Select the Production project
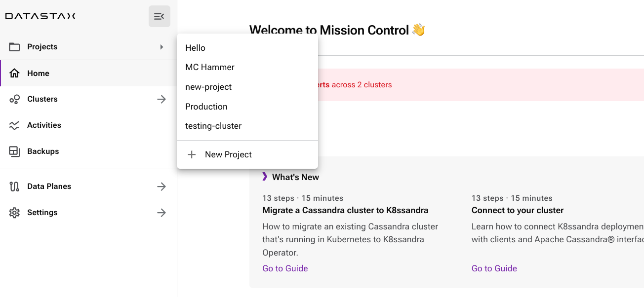This screenshot has height=297, width=644. (x=206, y=107)
